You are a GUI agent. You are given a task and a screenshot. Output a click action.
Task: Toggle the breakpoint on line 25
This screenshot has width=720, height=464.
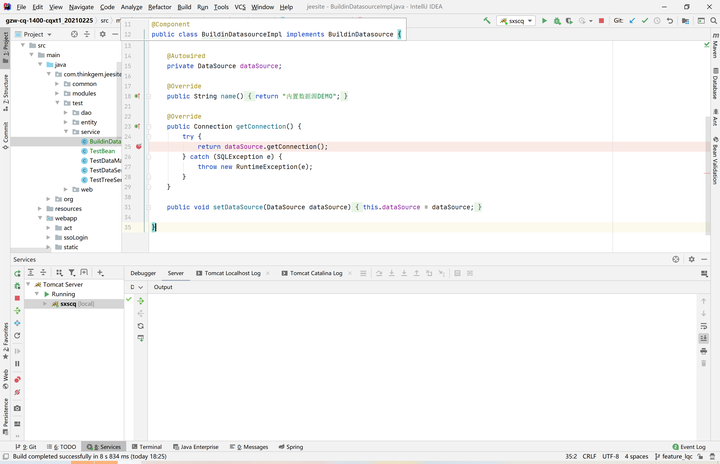[138, 146]
